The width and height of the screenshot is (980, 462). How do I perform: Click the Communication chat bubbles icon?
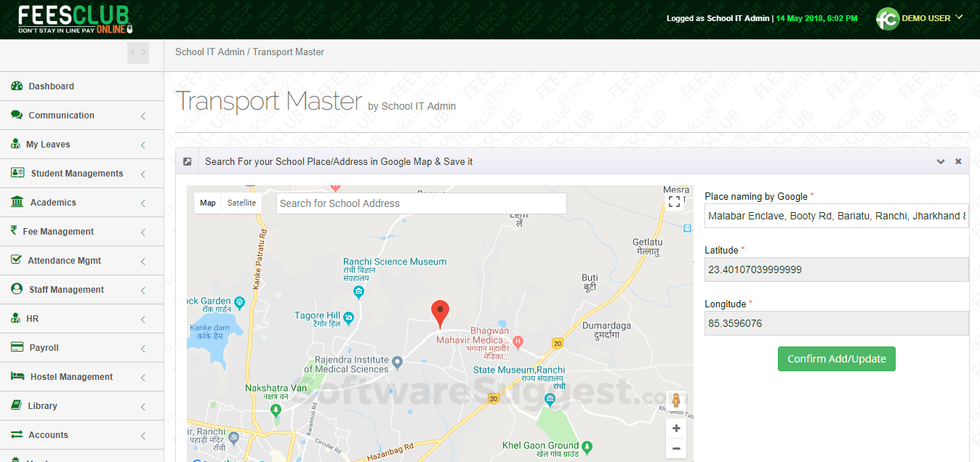click(17, 115)
